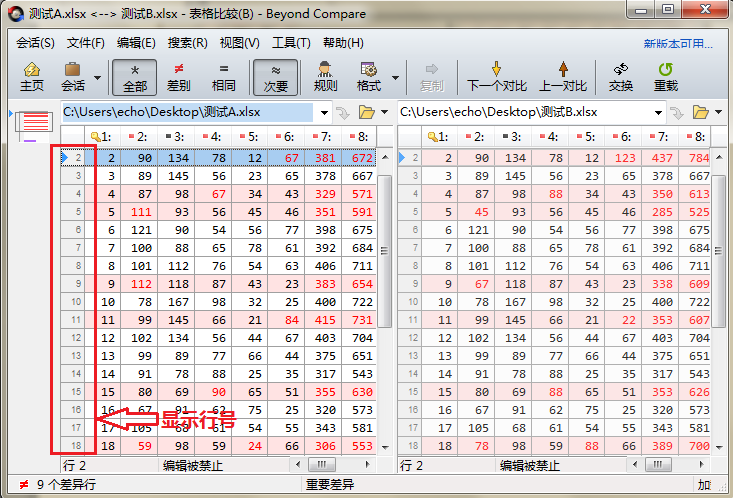Image resolution: width=733 pixels, height=498 pixels.
Task: Click left pane column header 6:
Action: click(x=286, y=137)
